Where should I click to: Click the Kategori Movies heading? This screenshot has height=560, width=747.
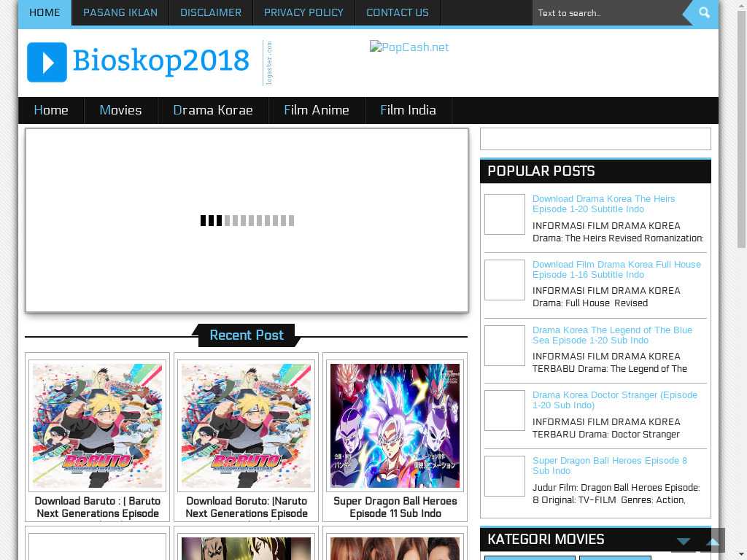coord(546,540)
